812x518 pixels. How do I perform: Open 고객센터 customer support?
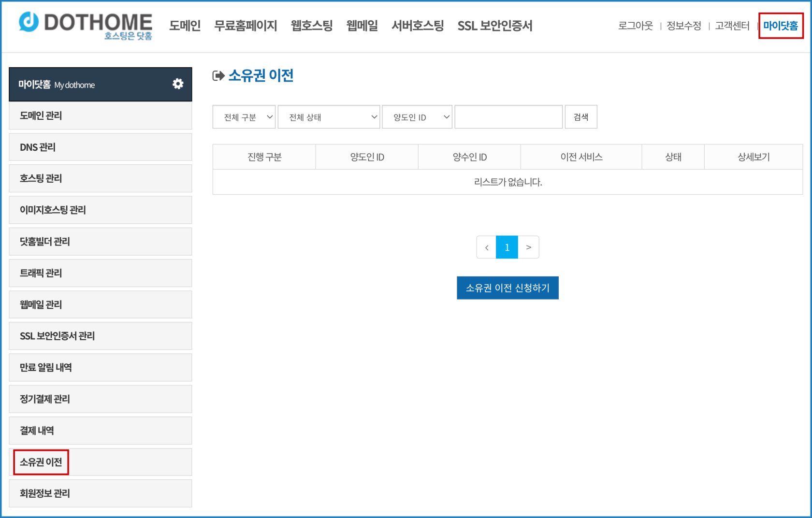[731, 26]
